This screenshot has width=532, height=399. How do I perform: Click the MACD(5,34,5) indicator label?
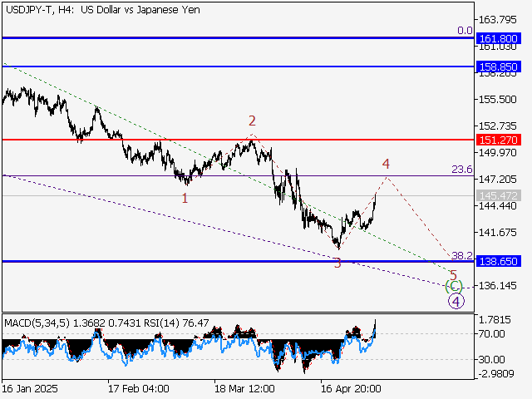coord(34,322)
